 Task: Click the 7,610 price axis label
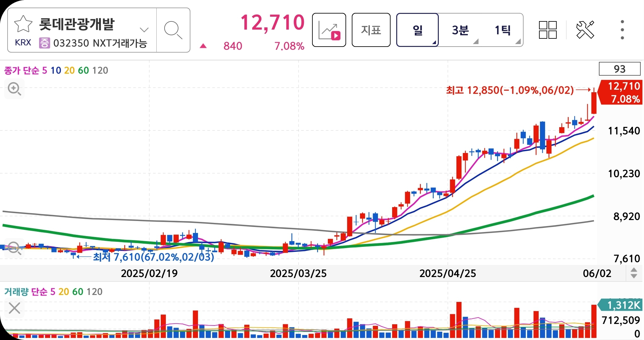pyautogui.click(x=627, y=259)
